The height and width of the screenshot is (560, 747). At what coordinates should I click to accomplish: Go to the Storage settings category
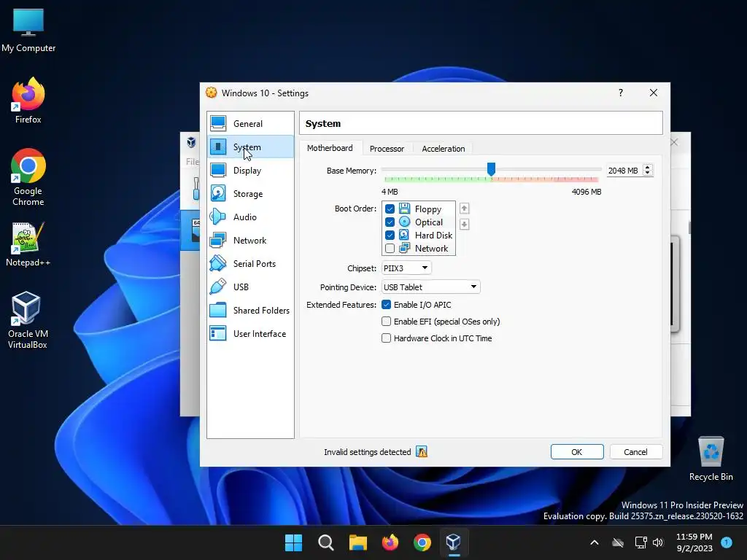pyautogui.click(x=250, y=194)
